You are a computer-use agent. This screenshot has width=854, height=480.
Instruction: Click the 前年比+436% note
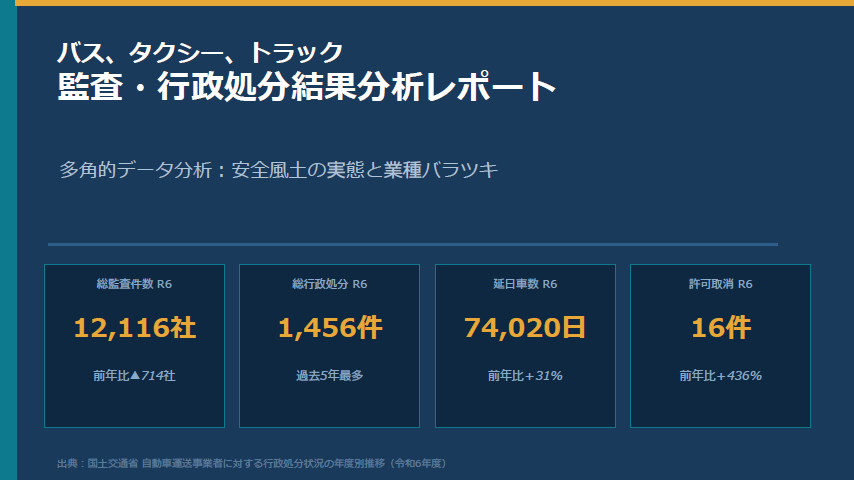click(x=720, y=376)
